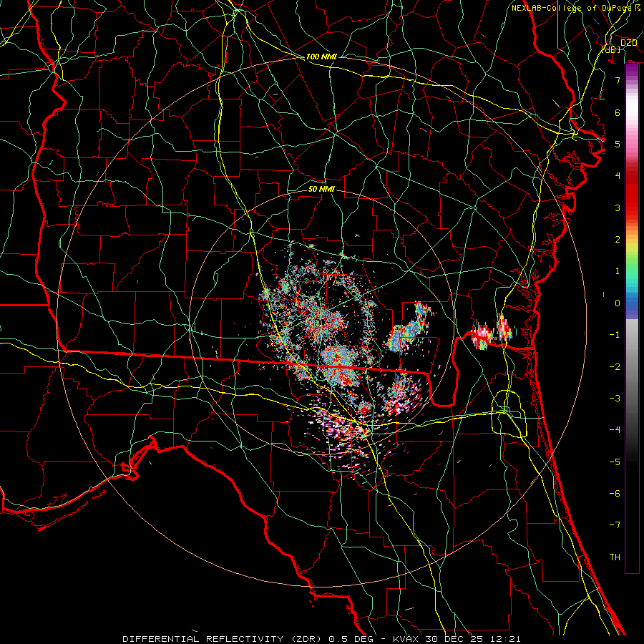Click the "[dB]" units label
Viewport: 644px width, 644px height.
pos(611,49)
